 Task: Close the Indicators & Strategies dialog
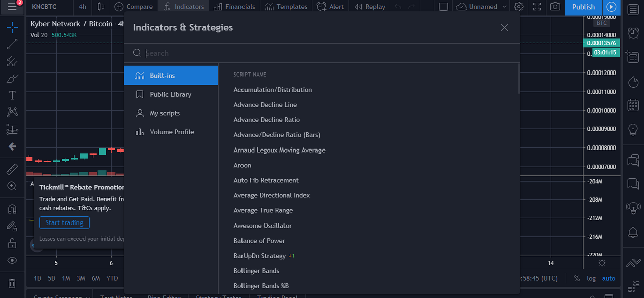[504, 27]
